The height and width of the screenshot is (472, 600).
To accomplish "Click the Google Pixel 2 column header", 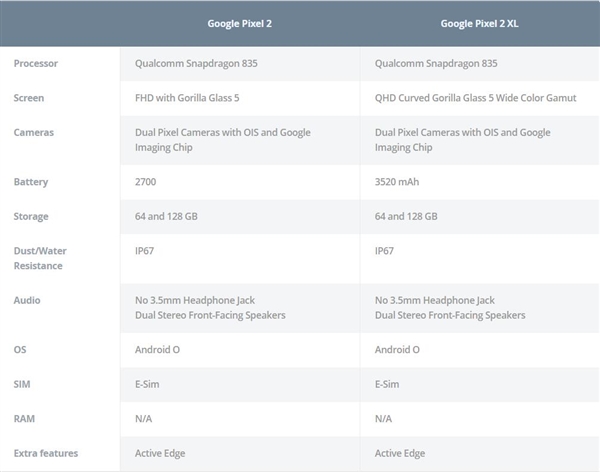I will 239,23.
